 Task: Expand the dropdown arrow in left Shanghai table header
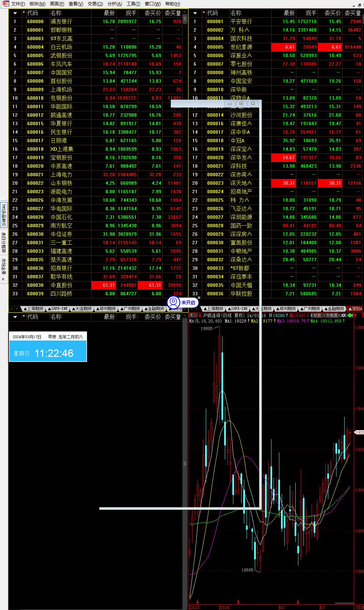click(15, 13)
